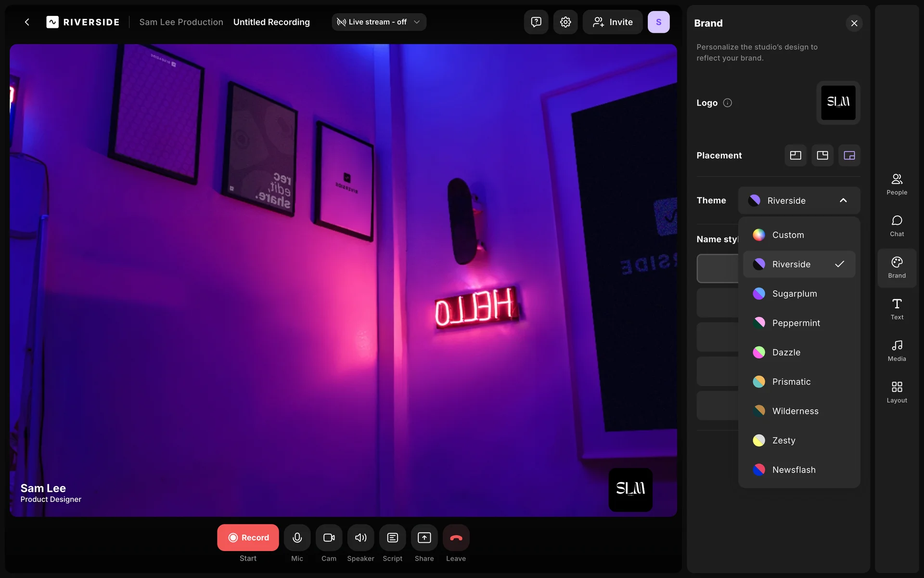Set logo placement to bottom right
The width and height of the screenshot is (924, 578).
(x=849, y=156)
